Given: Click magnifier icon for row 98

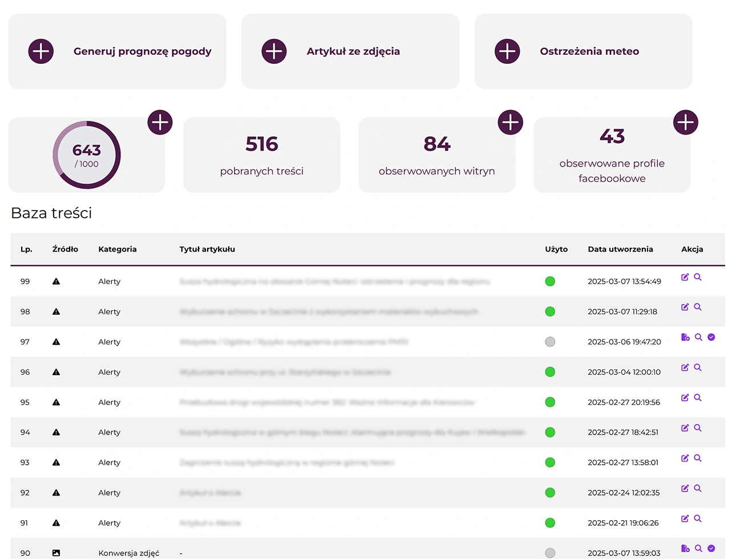Looking at the screenshot, I should [698, 307].
